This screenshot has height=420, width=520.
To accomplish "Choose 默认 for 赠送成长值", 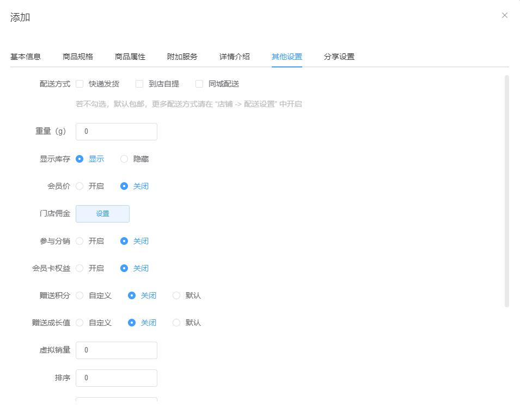I will click(x=176, y=323).
